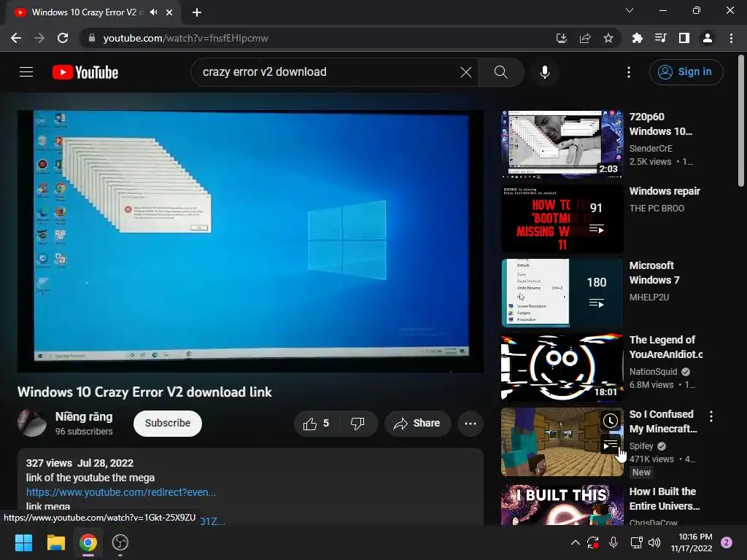Open the Share dialog for the video
The width and height of the screenshot is (747, 560).
click(x=417, y=424)
